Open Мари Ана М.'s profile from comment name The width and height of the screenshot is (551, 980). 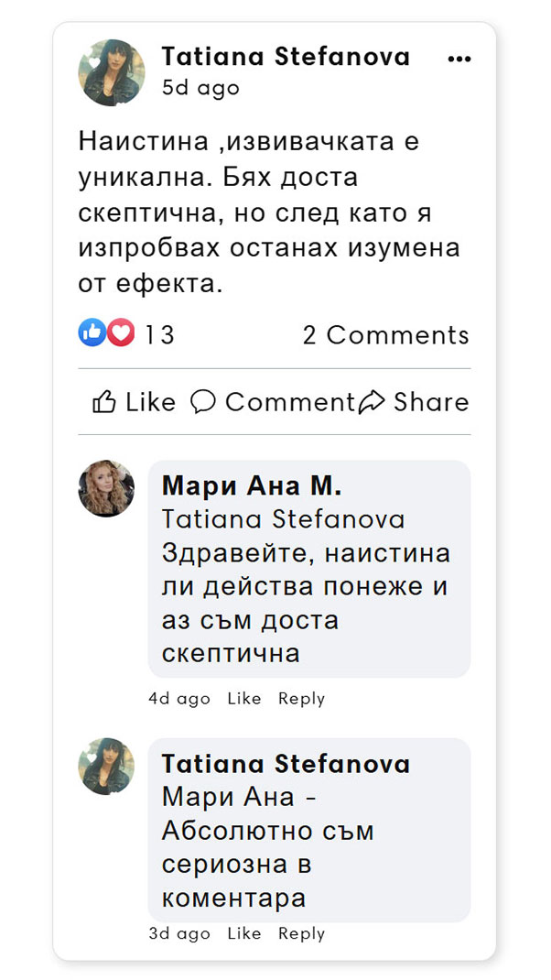pos(253,485)
